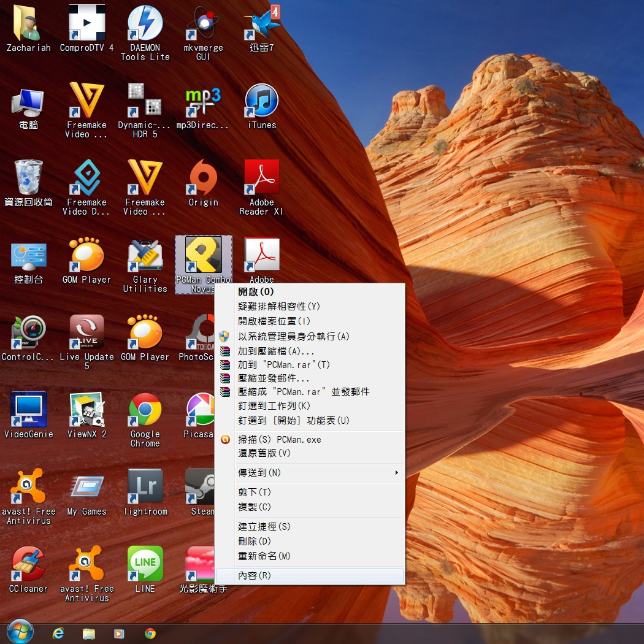Viewport: 644px width, 644px height.
Task: Choose 掃描(S) PCMan.exe with avast
Action: (310, 440)
